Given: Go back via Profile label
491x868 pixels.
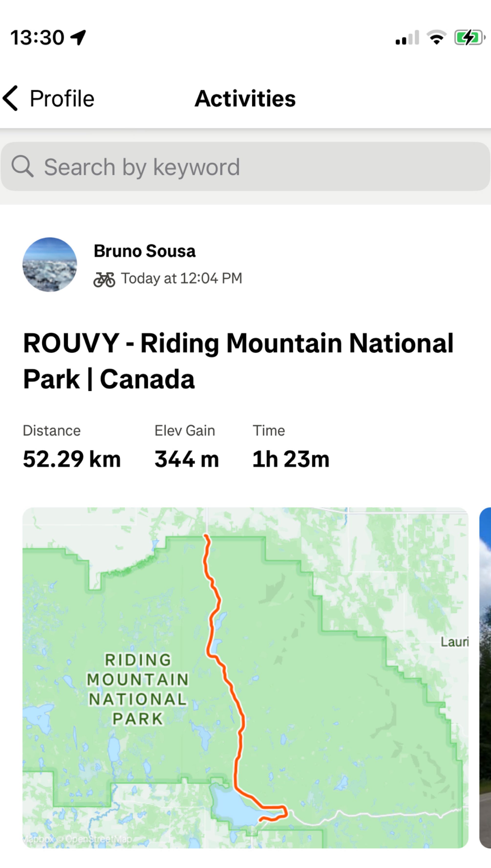Looking at the screenshot, I should pos(62,98).
